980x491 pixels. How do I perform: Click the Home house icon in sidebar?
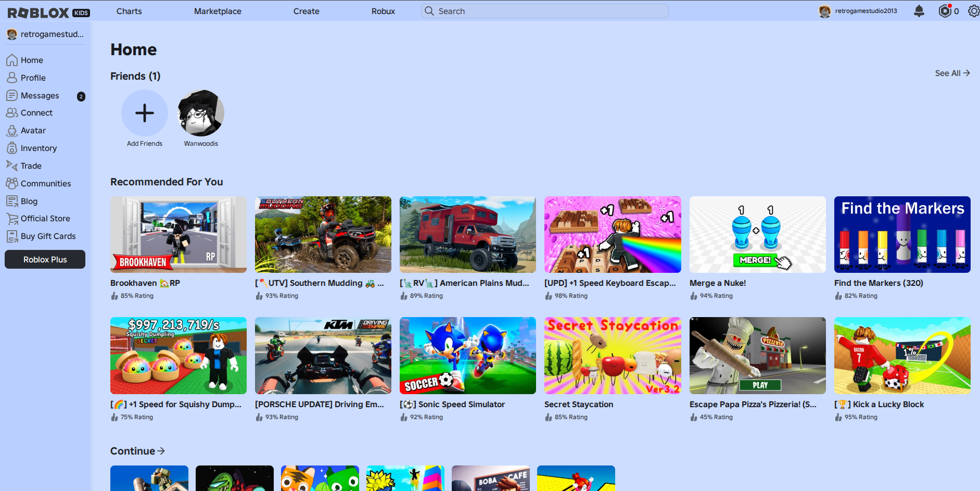coord(12,60)
